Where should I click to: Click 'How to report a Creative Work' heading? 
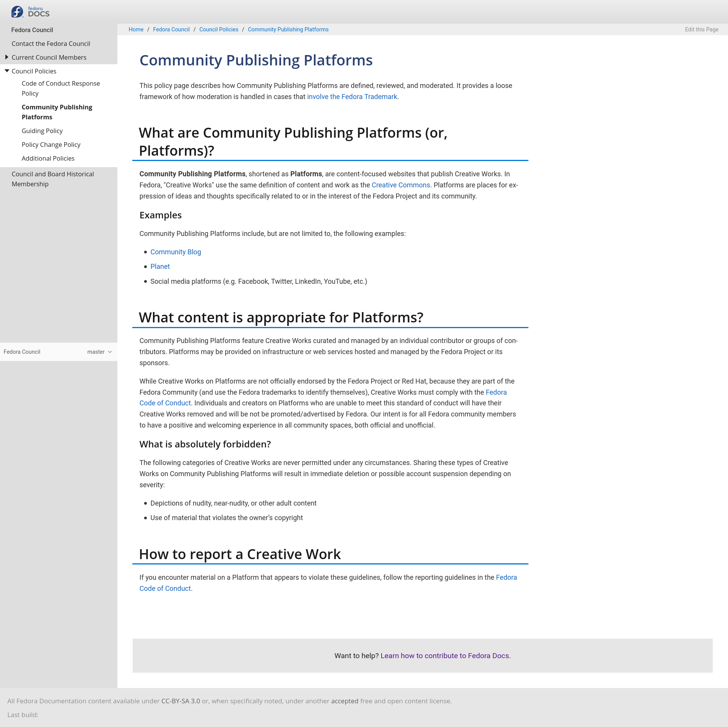(x=240, y=555)
